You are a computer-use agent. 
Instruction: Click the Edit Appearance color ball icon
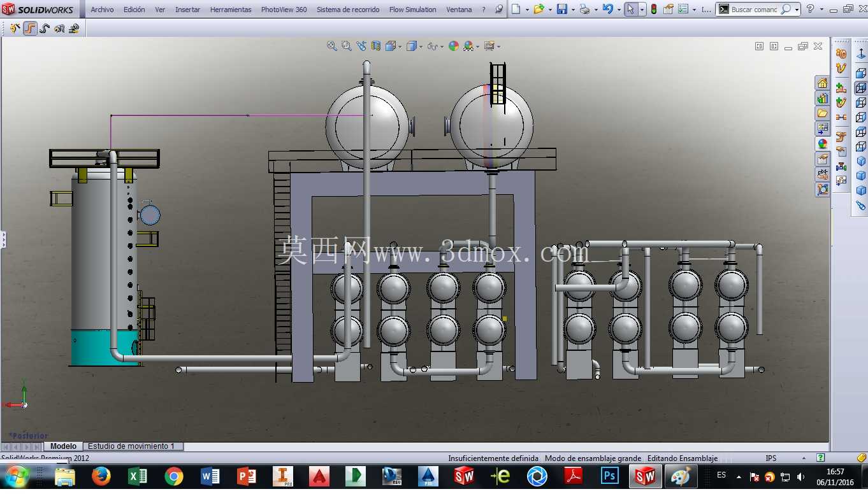click(454, 46)
